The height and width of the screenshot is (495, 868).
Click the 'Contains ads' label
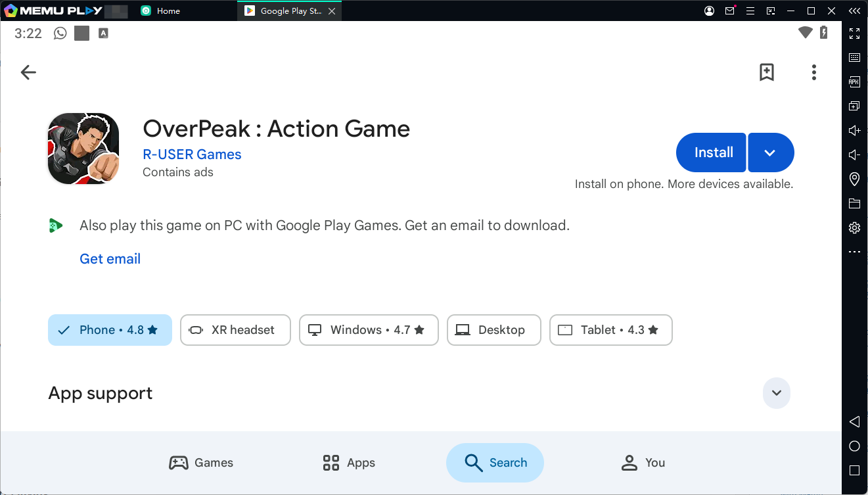click(x=178, y=172)
